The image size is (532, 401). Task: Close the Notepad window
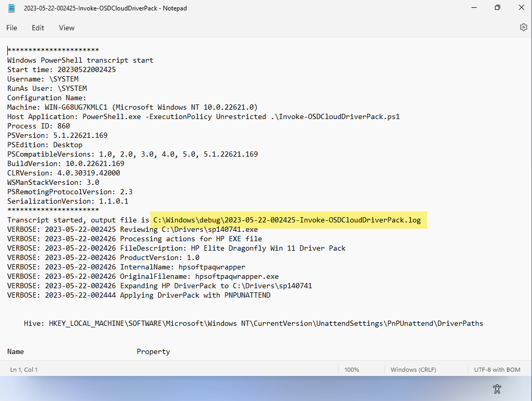(x=521, y=8)
